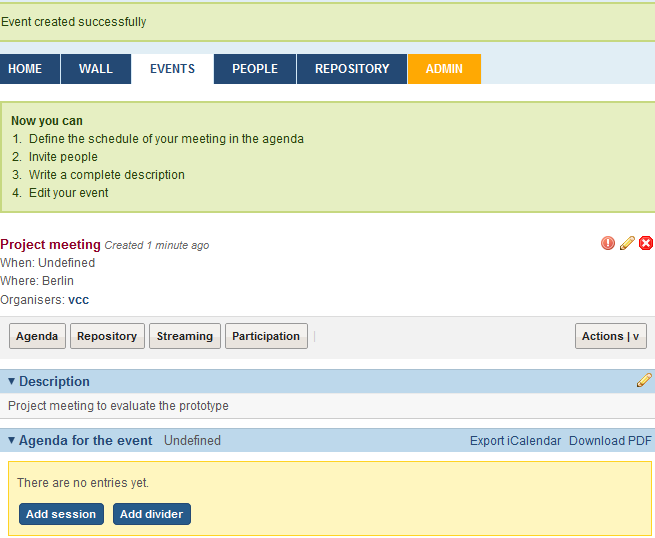Open the PEOPLE tab
Screen dimensions: 655x538
pyautogui.click(x=255, y=69)
